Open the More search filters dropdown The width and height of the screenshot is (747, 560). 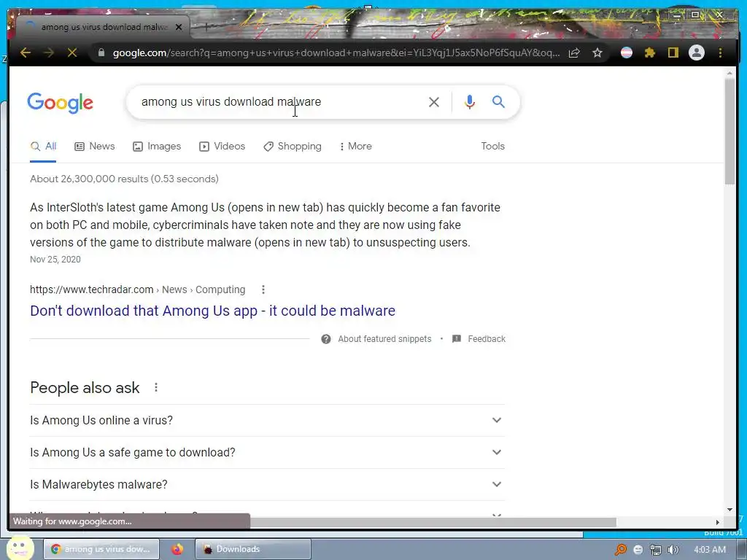coord(355,146)
